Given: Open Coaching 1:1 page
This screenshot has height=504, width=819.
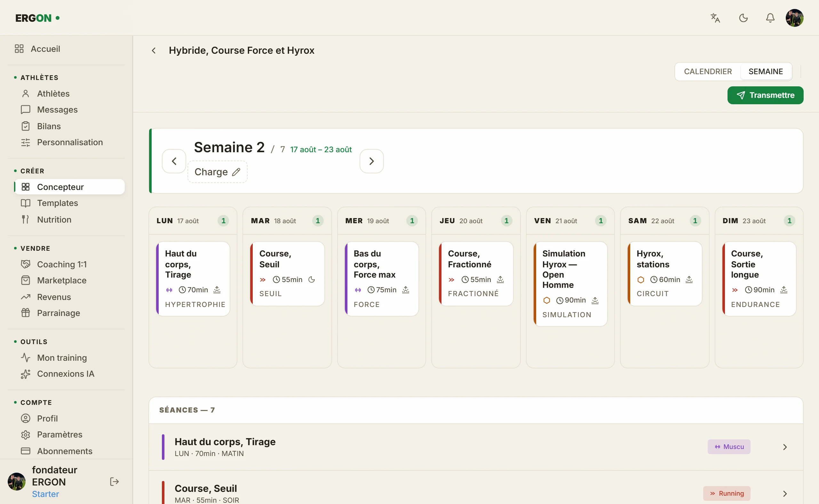Looking at the screenshot, I should tap(69, 264).
